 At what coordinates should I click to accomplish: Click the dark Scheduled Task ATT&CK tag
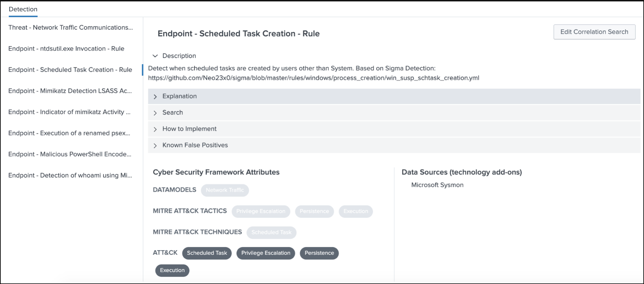point(207,253)
